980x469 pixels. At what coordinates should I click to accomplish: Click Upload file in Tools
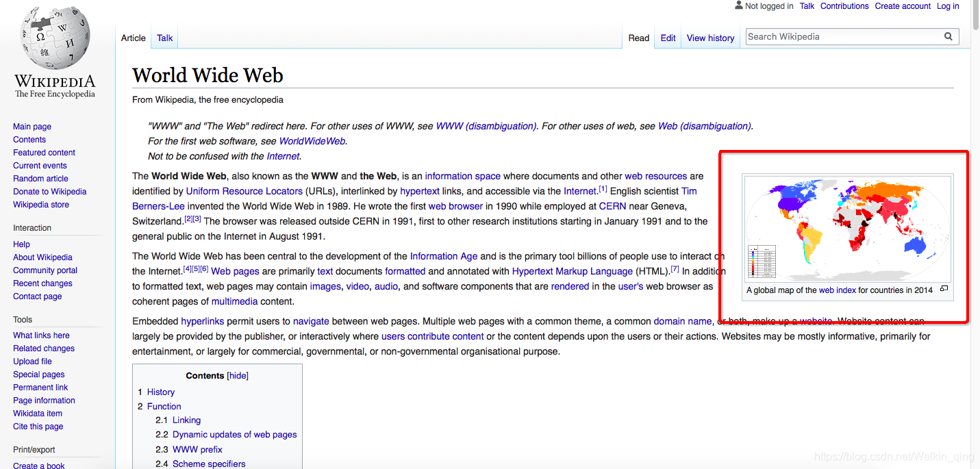coord(32,362)
